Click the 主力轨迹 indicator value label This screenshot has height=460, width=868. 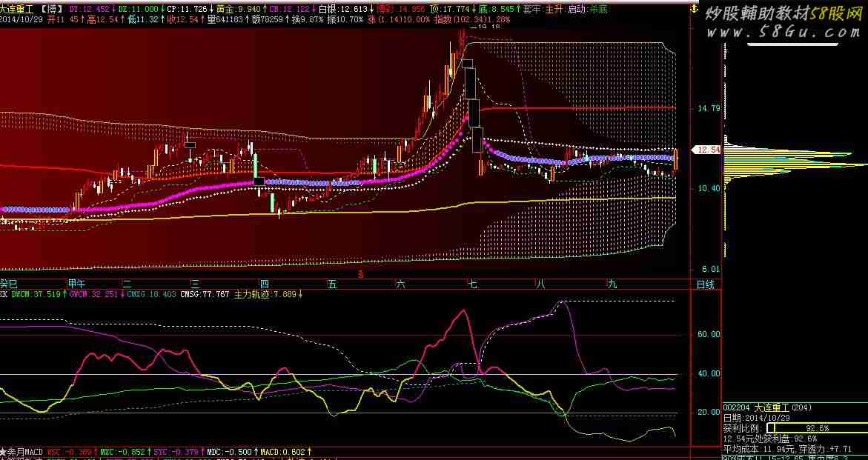[268, 295]
